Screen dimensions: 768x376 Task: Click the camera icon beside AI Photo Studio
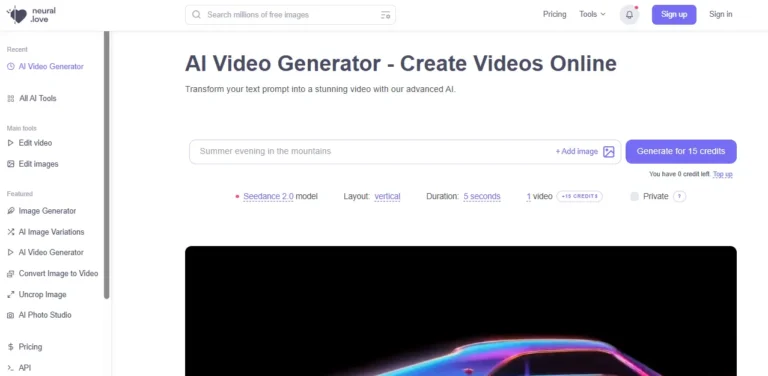tap(11, 315)
